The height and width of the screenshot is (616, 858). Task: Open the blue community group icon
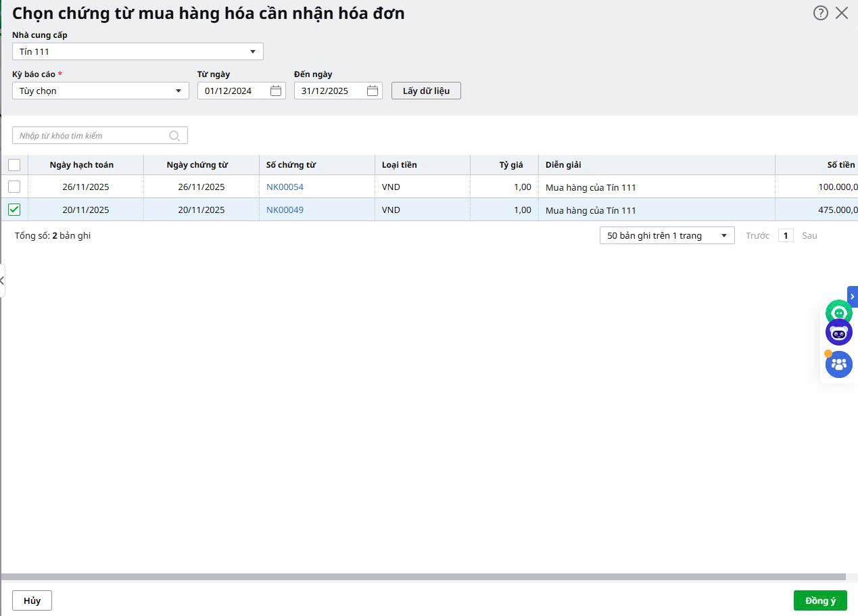[838, 364]
